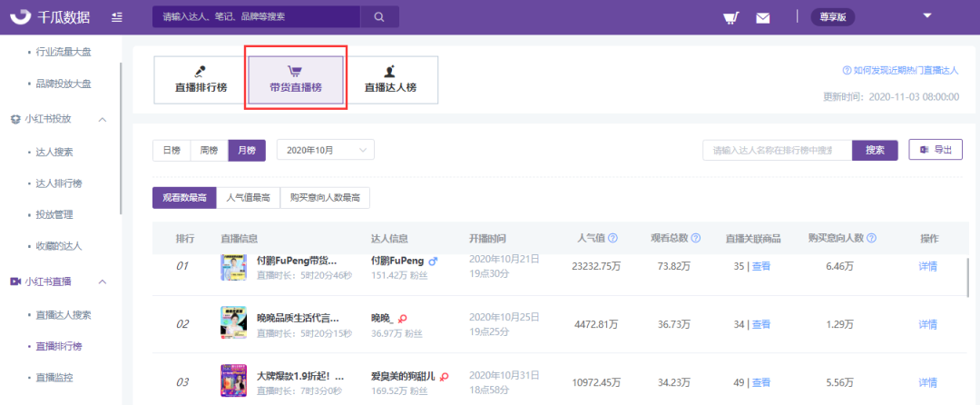Image resolution: width=980 pixels, height=405 pixels.
Task: Sort by 购买意向人数最高
Action: click(x=325, y=197)
